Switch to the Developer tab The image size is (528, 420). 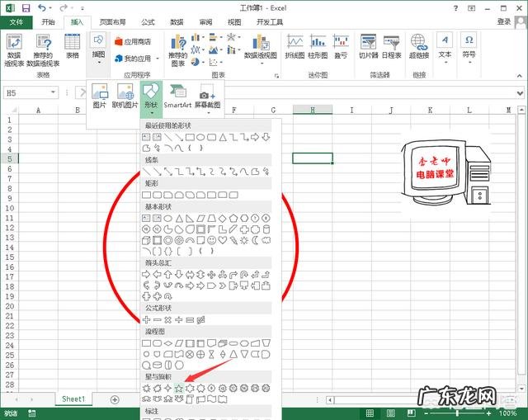pyautogui.click(x=270, y=22)
